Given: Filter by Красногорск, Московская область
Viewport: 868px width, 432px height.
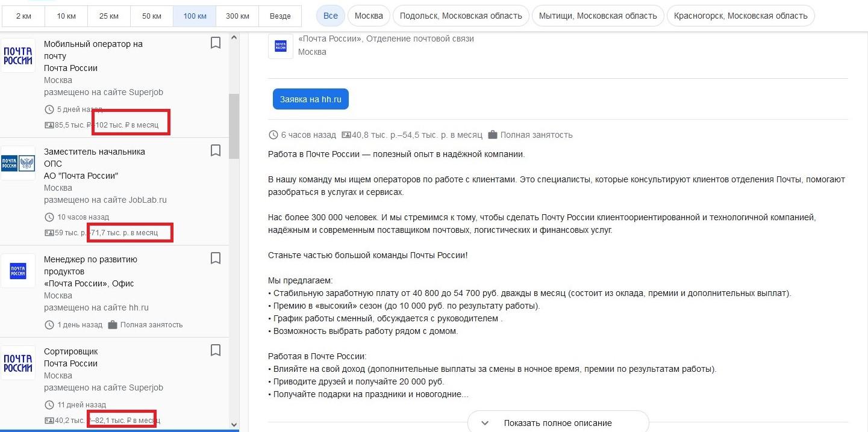Looking at the screenshot, I should (741, 16).
